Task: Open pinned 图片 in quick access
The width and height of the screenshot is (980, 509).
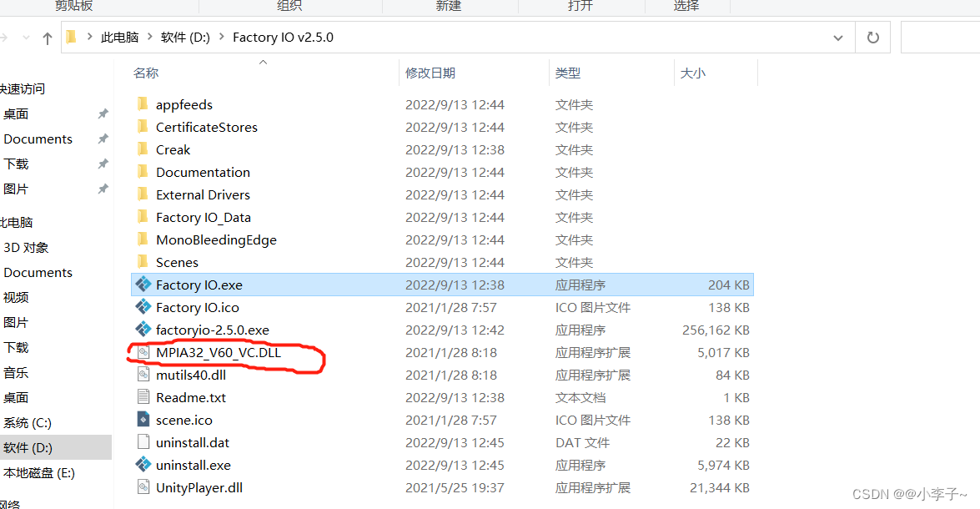Action: (16, 189)
